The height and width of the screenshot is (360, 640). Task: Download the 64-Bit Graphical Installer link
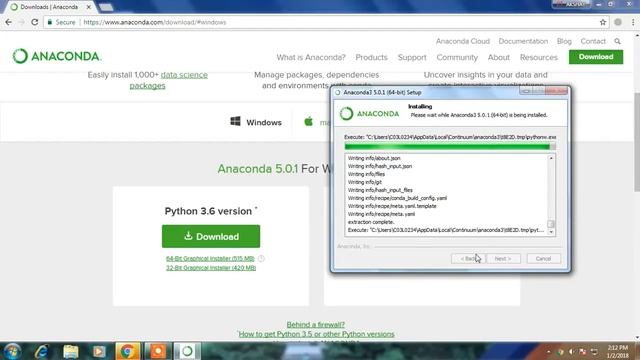tap(210, 258)
